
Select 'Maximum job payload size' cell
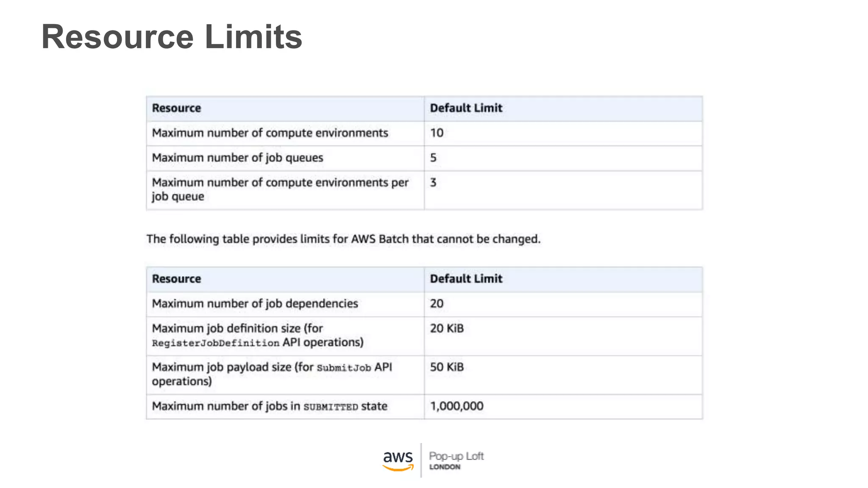(x=285, y=375)
